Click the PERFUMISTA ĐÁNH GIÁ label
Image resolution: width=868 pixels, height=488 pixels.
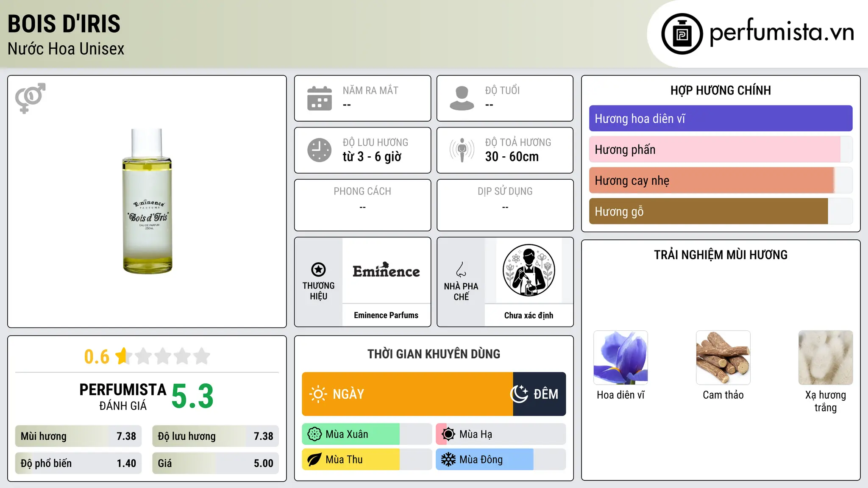123,396
